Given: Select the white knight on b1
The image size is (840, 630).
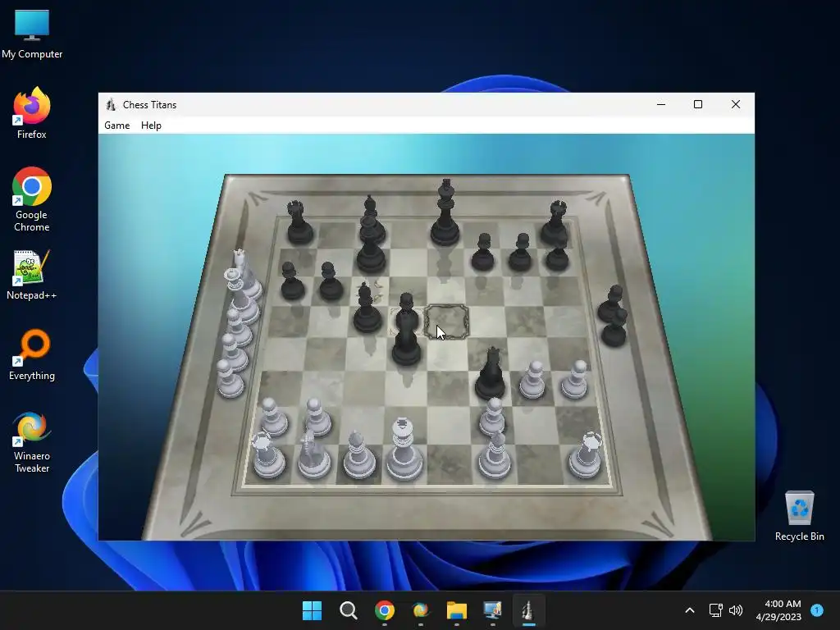Looking at the screenshot, I should coord(313,454).
